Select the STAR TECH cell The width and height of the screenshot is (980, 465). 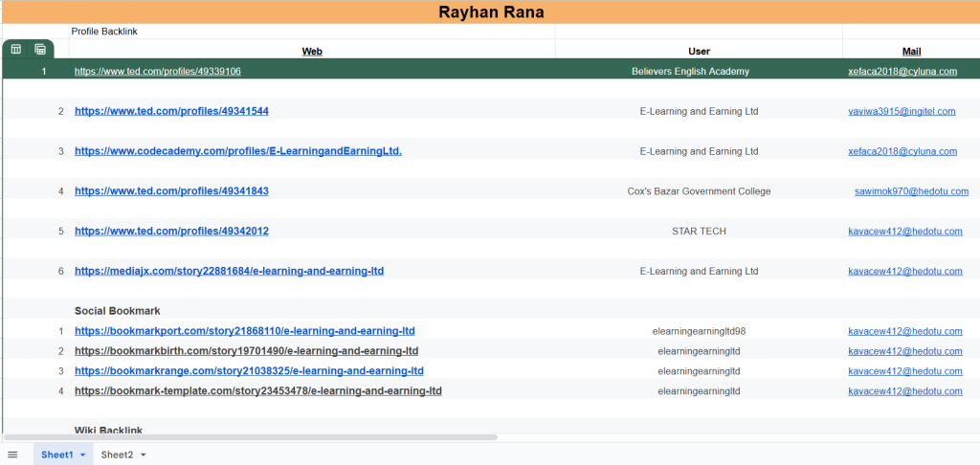pos(699,232)
